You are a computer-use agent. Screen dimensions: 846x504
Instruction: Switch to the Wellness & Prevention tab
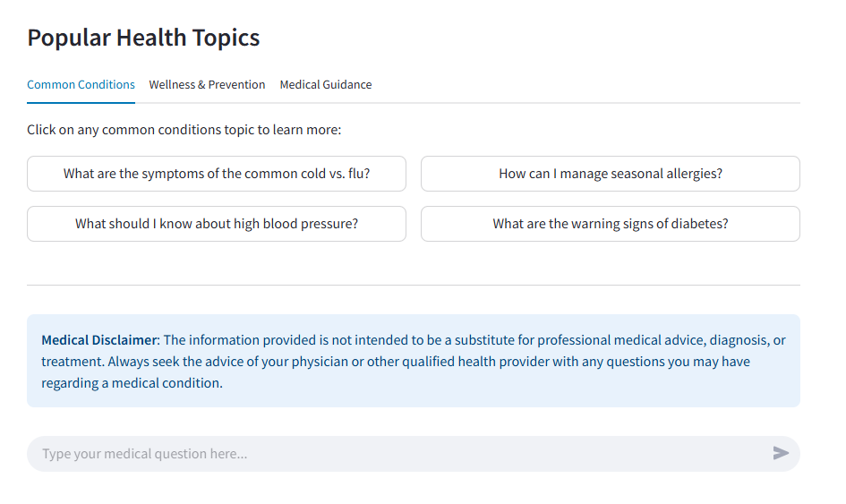[x=207, y=85]
